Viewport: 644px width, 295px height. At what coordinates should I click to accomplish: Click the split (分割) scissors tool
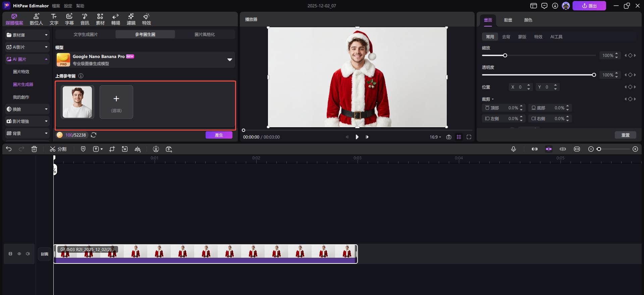point(58,149)
